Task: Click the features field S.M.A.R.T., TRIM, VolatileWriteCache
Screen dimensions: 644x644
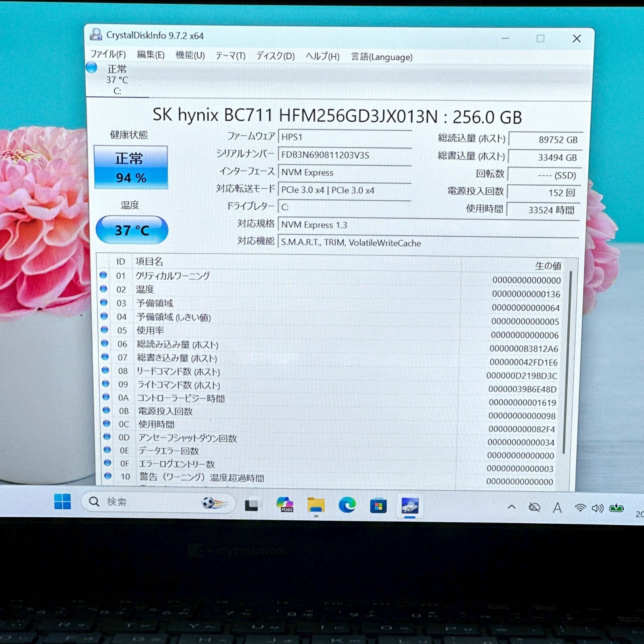Action: pos(428,243)
